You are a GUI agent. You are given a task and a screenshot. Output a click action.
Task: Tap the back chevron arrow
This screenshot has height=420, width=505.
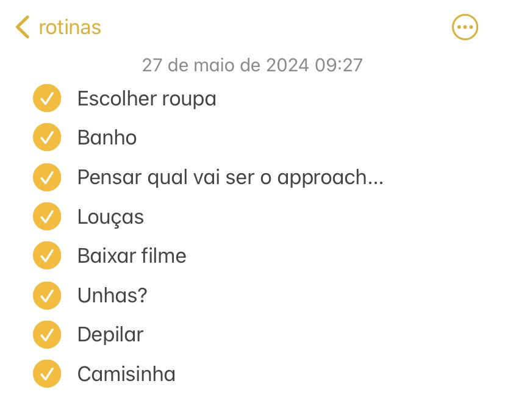point(23,27)
